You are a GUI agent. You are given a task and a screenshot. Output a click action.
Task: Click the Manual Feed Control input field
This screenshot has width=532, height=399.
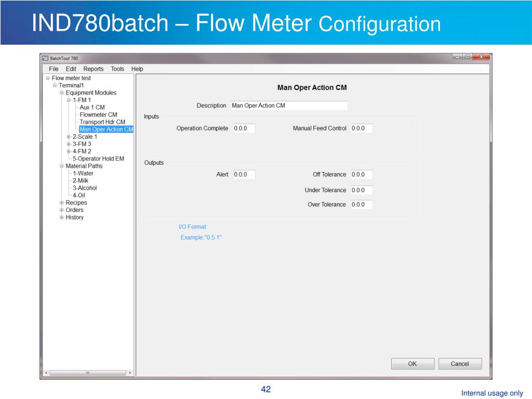pos(362,128)
